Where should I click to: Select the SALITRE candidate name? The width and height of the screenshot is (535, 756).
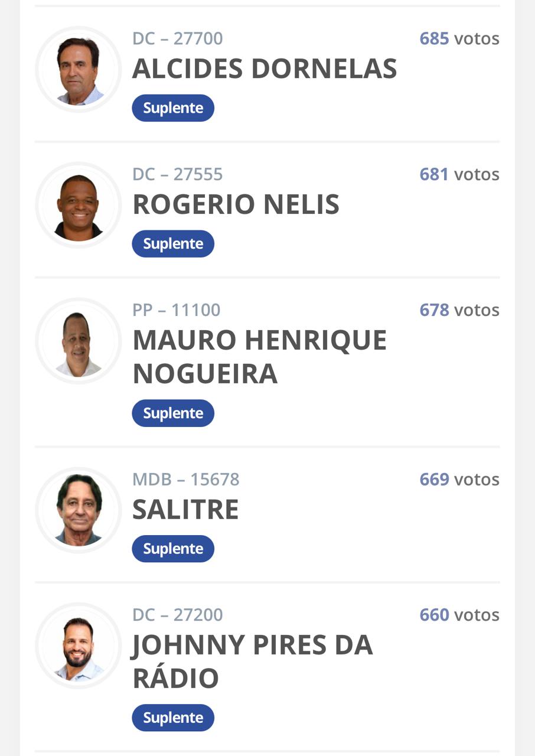pos(185,510)
